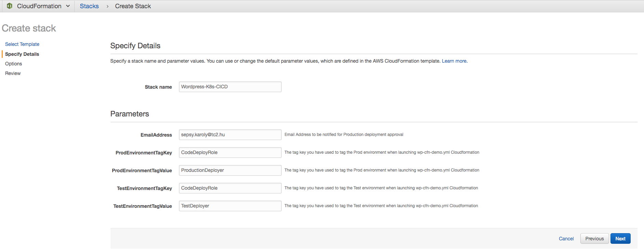The width and height of the screenshot is (644, 252).
Task: Click the TestEnvironmentTagKey input field
Action: (230, 188)
